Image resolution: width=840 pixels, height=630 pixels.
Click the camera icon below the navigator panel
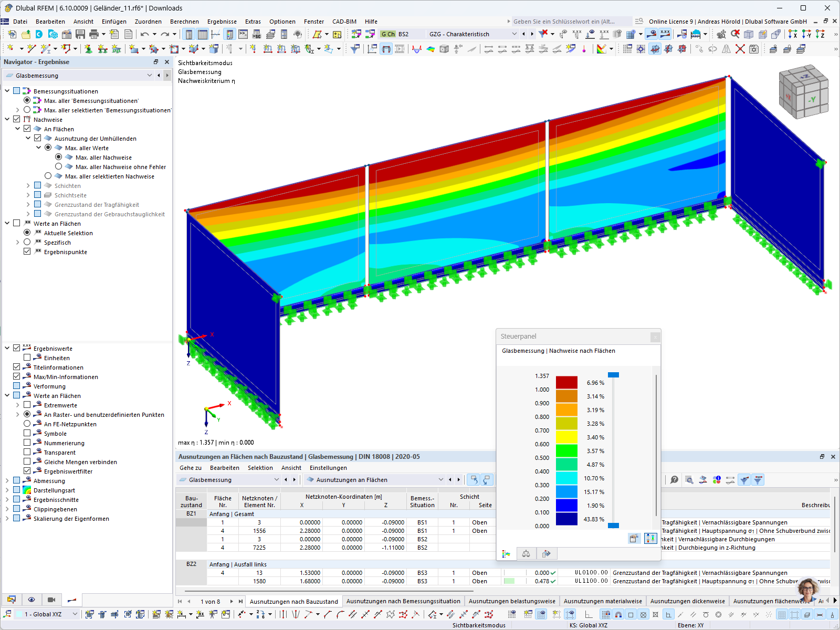51,600
